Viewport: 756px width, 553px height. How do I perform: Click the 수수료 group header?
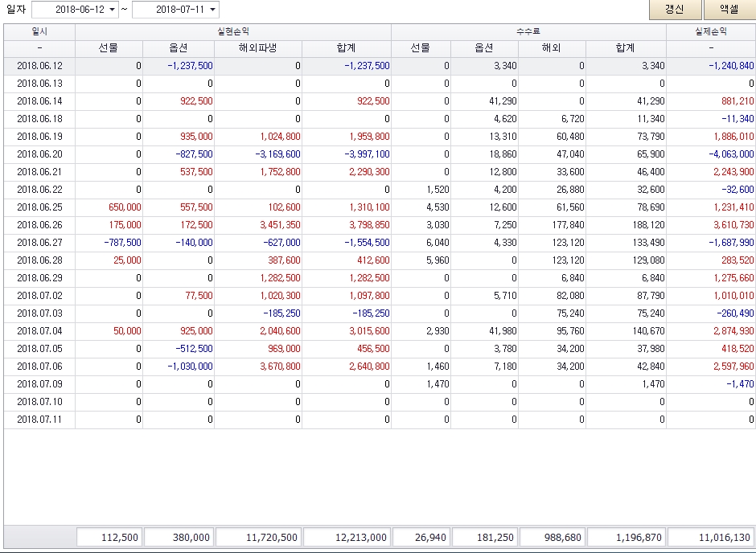point(528,32)
